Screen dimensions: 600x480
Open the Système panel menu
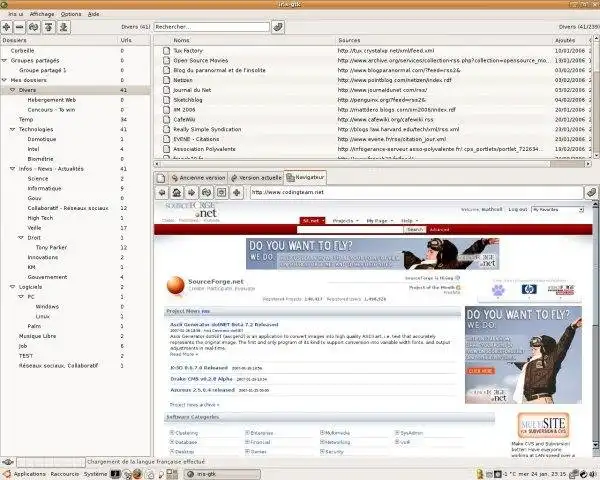[x=95, y=474]
